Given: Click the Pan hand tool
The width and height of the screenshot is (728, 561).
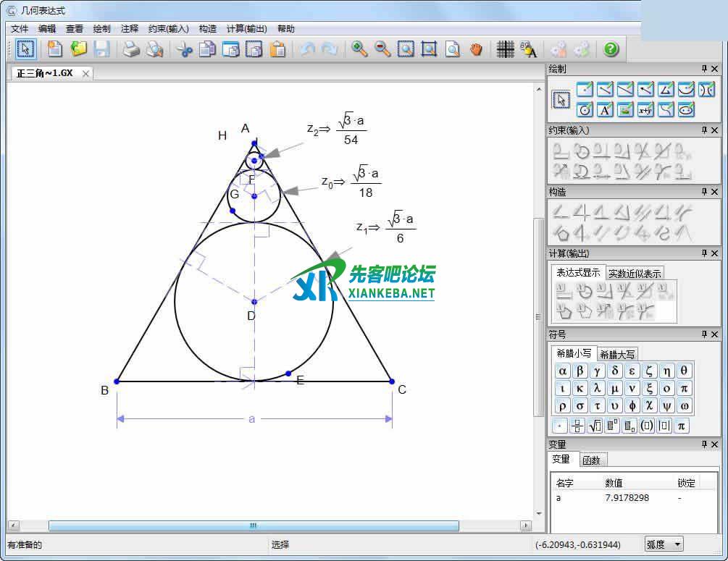Looking at the screenshot, I should click(476, 49).
